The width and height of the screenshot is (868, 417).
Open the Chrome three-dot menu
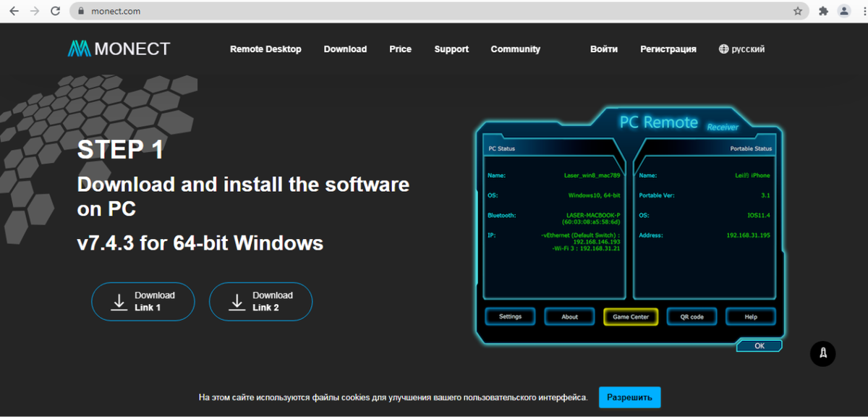point(863,12)
